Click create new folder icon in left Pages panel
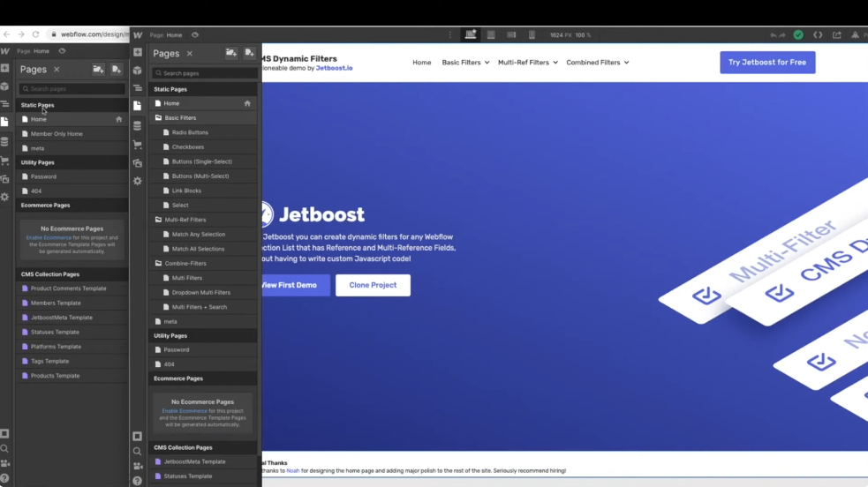 click(x=98, y=69)
